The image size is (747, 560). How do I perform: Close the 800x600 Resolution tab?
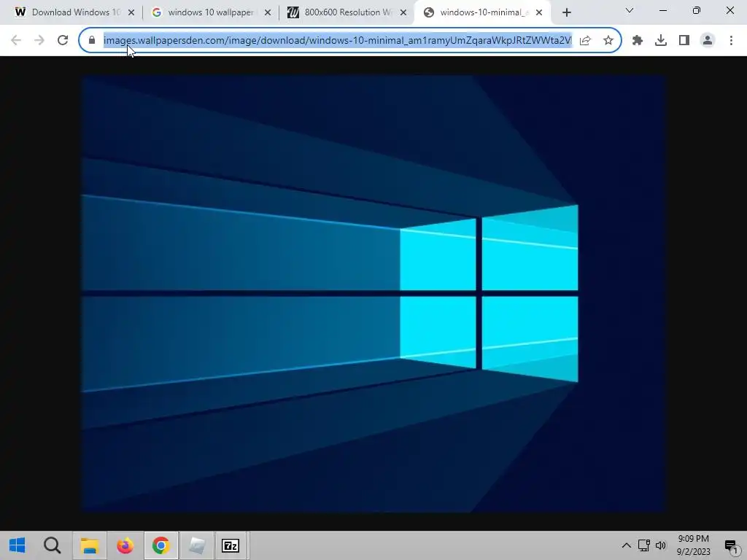pyautogui.click(x=403, y=12)
